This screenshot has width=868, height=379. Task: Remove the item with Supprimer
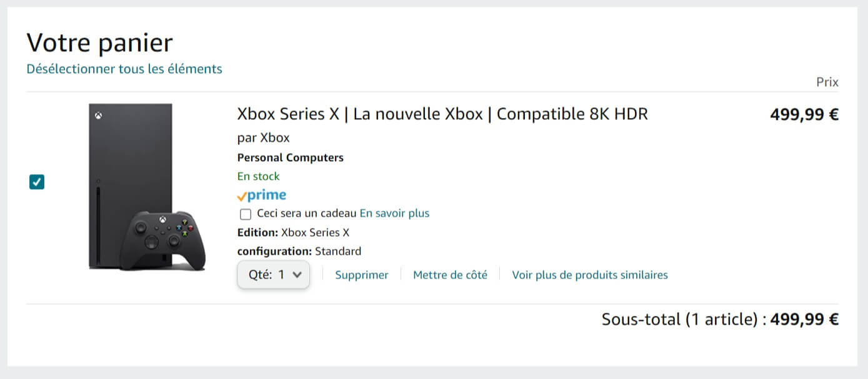click(x=362, y=275)
